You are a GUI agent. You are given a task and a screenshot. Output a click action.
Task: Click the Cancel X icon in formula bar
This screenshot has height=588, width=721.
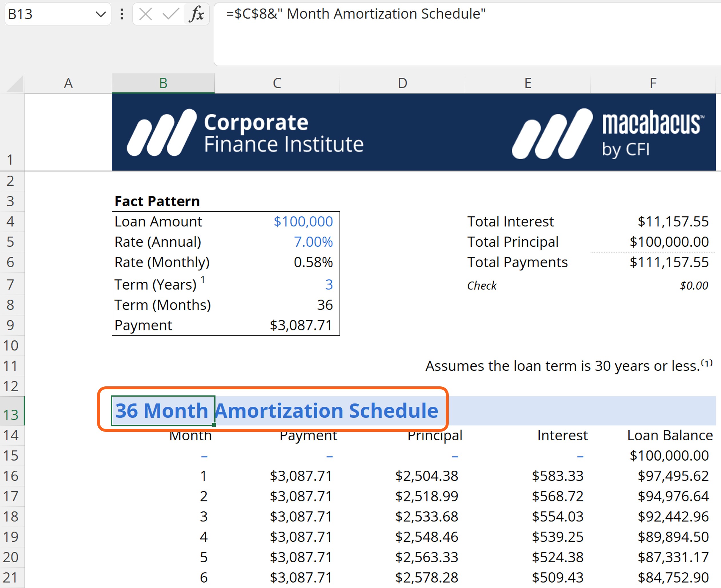[x=146, y=14]
